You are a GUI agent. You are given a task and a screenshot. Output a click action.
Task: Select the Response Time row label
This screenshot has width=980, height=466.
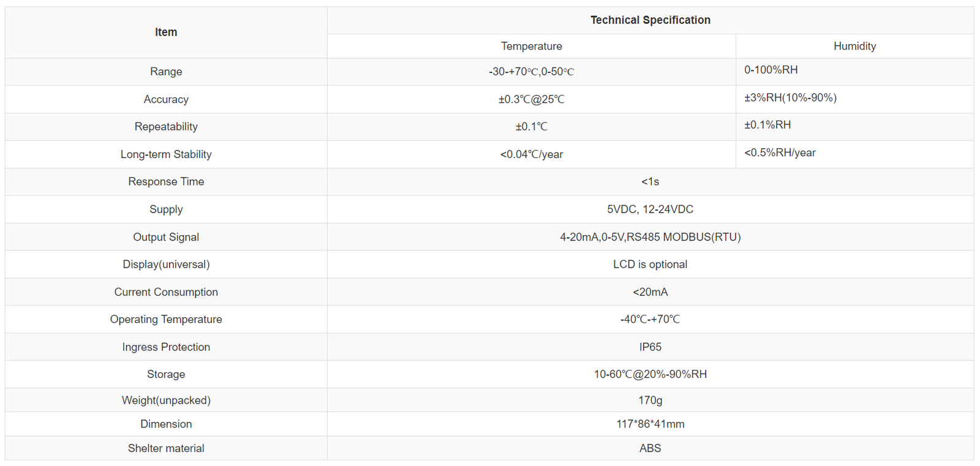(x=166, y=182)
